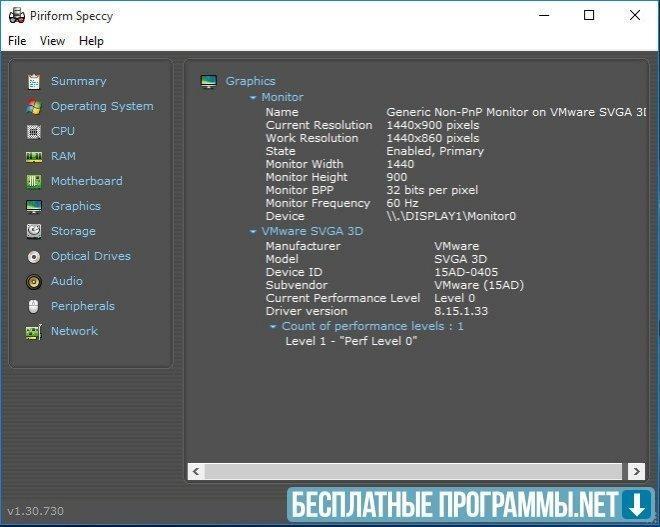This screenshot has height=527, width=660.
Task: Click the monitor icon beside Graphics heading
Action: [x=209, y=81]
